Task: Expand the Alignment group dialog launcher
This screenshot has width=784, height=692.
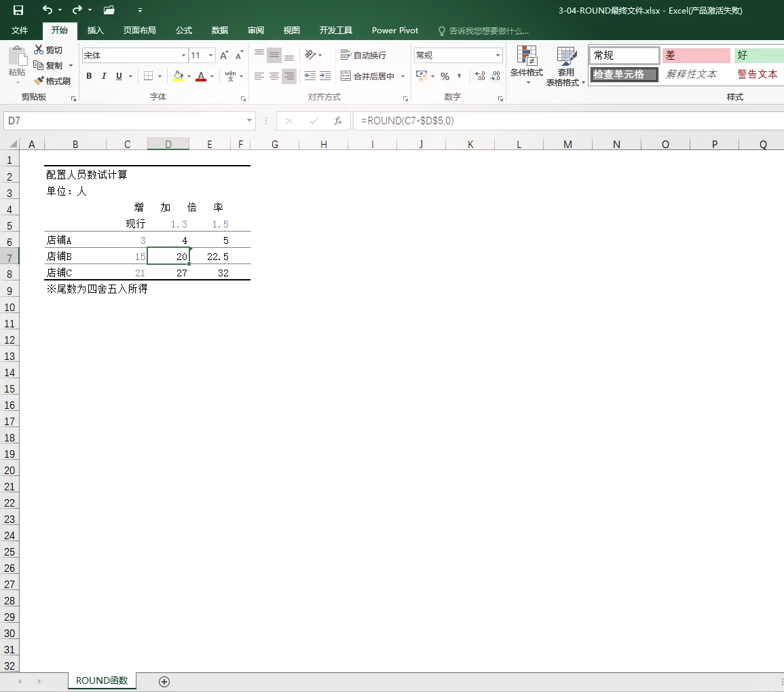Action: coord(405,98)
